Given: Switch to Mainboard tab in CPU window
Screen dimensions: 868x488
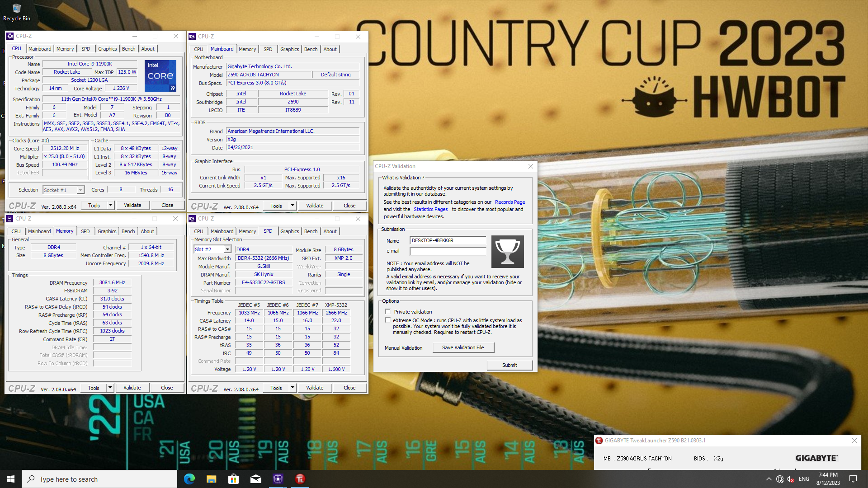Looking at the screenshot, I should click(40, 49).
